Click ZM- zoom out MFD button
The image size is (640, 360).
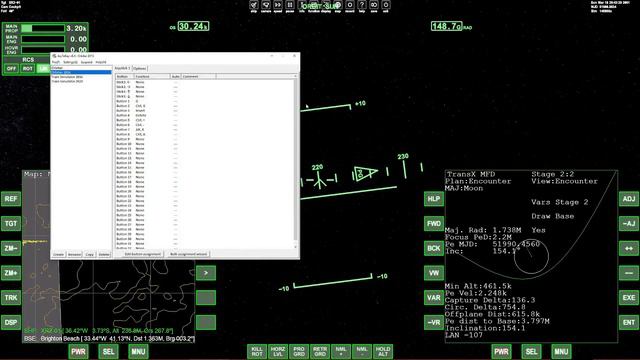(11, 248)
